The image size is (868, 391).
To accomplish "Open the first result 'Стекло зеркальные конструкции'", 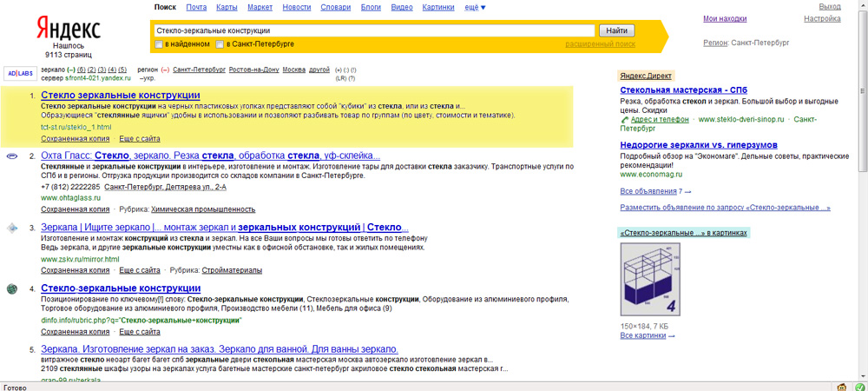I will coord(121,95).
